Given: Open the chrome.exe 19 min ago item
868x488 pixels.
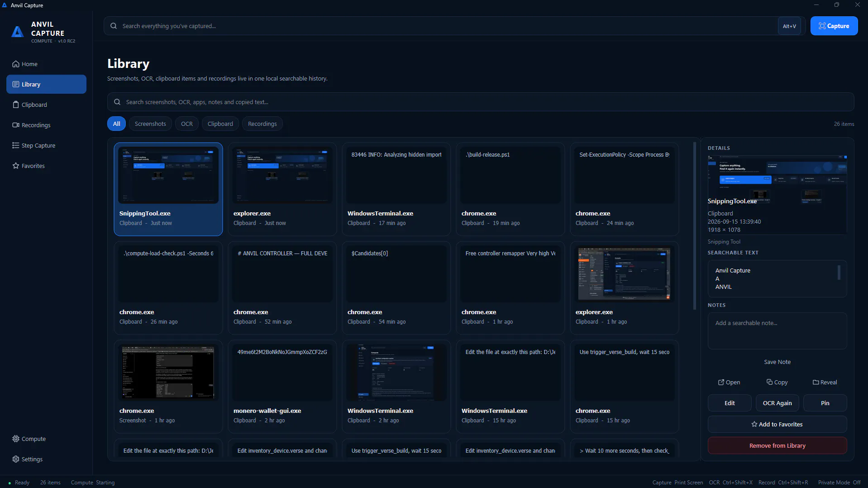Looking at the screenshot, I should point(510,189).
